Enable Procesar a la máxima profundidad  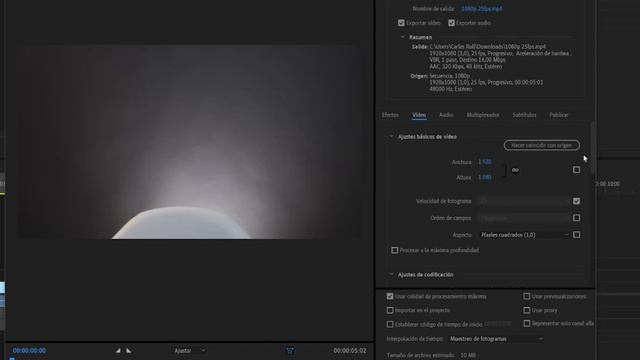(x=395, y=250)
